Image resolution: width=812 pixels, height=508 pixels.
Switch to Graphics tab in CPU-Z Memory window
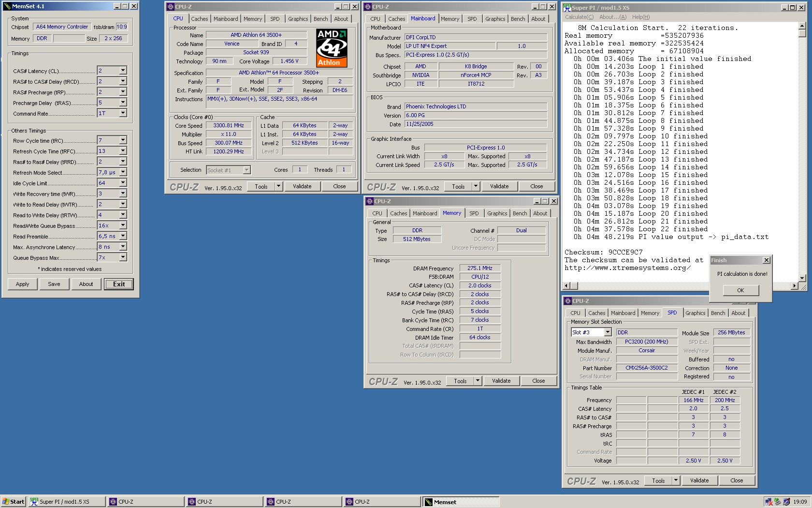click(497, 213)
